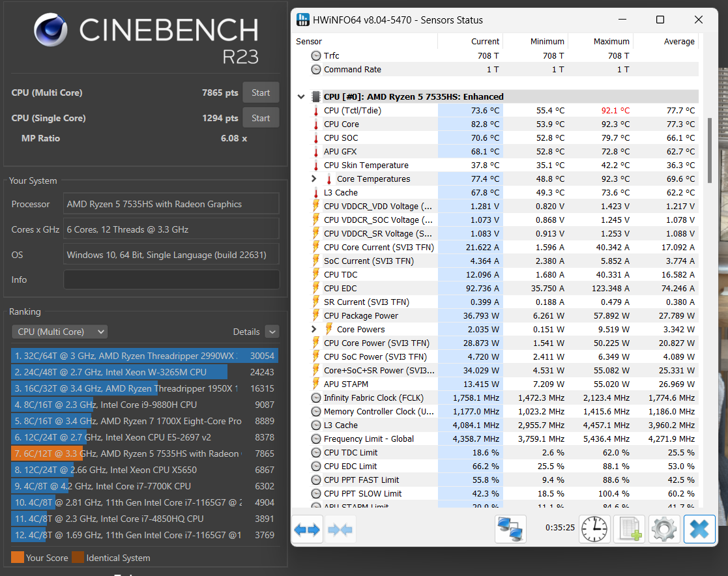The width and height of the screenshot is (728, 576).
Task: Start the CPU (Multi Core) test
Action: pos(261,93)
